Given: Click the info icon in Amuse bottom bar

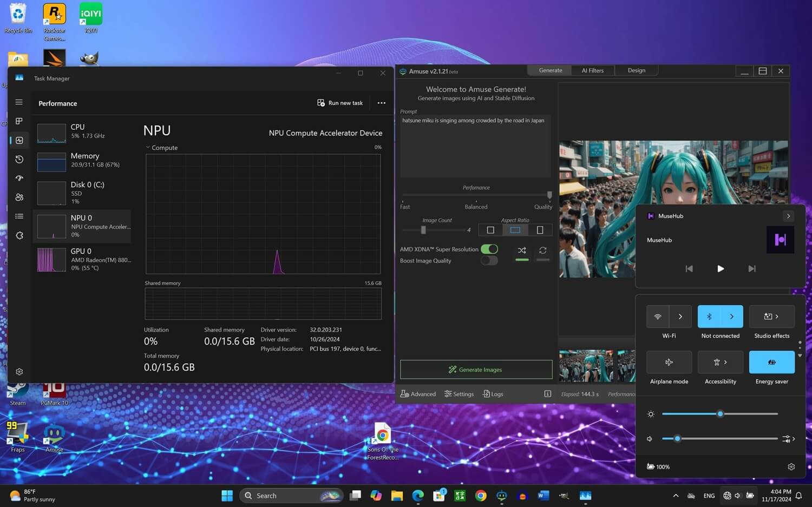Looking at the screenshot, I should [x=547, y=394].
